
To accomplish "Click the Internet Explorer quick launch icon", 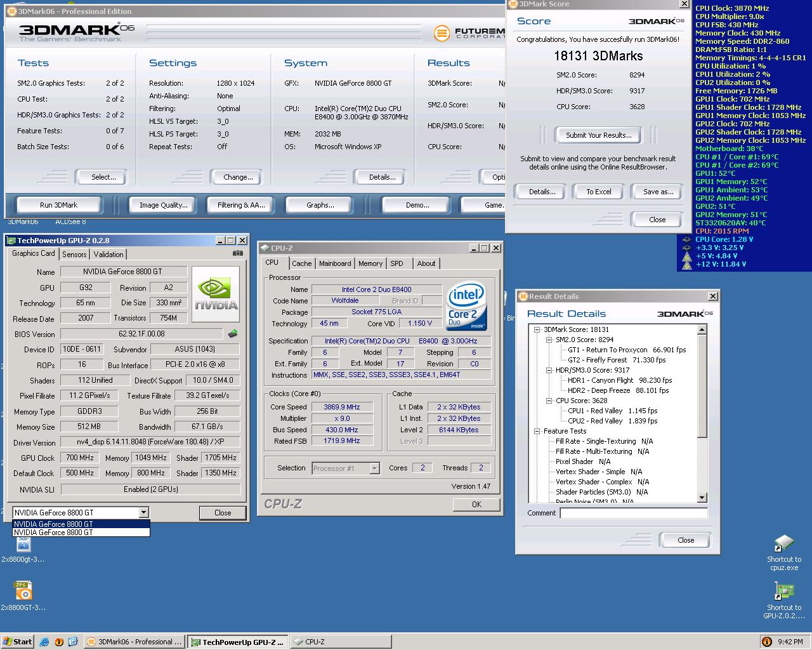I will pos(44,642).
